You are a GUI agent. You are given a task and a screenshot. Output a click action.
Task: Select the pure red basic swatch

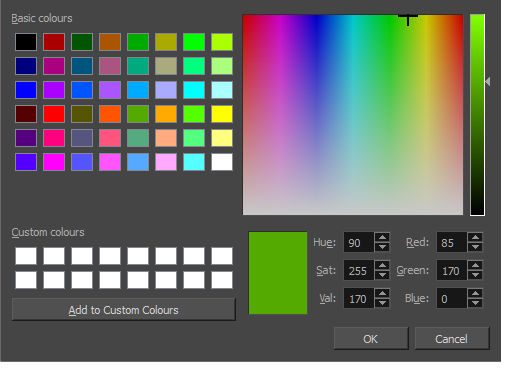[x=54, y=114]
